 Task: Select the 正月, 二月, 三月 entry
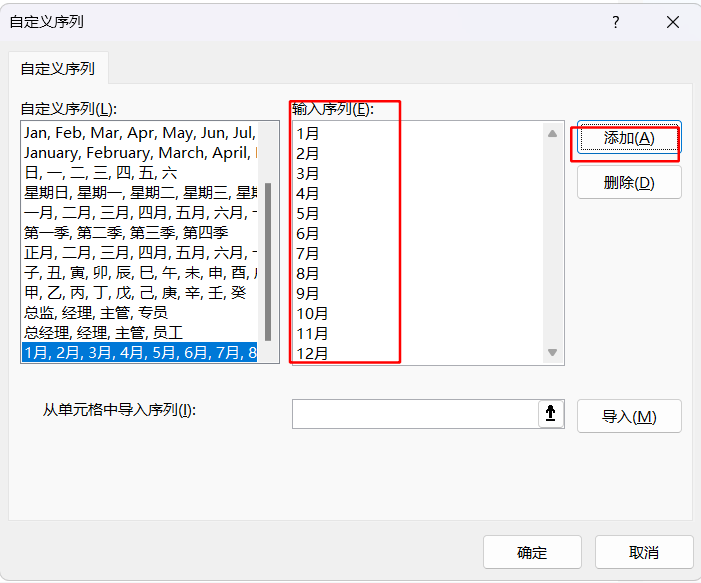(x=139, y=253)
